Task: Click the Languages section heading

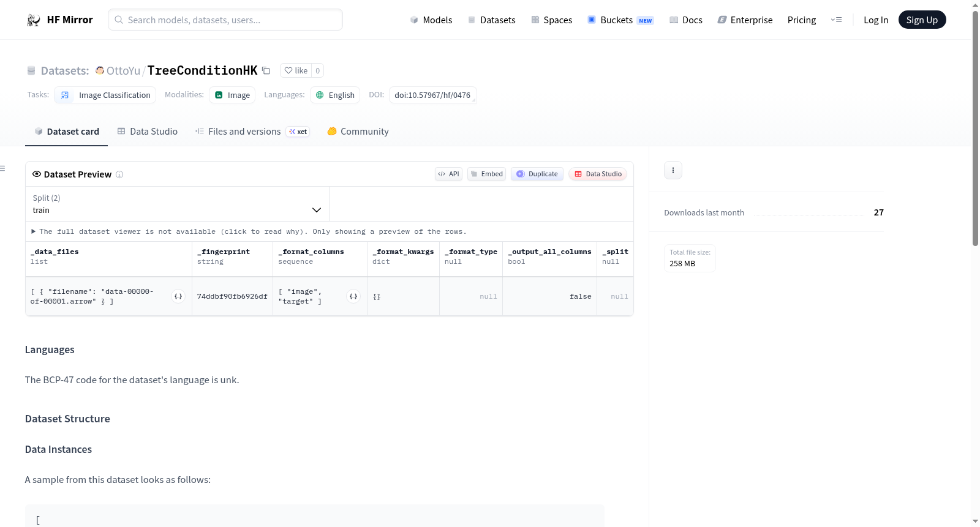Action: click(50, 349)
